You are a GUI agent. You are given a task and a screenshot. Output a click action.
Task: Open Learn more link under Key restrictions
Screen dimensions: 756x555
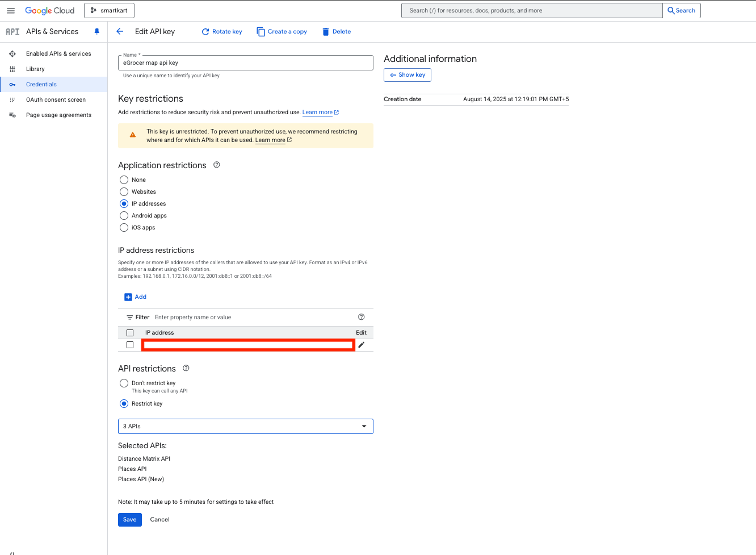click(x=320, y=112)
